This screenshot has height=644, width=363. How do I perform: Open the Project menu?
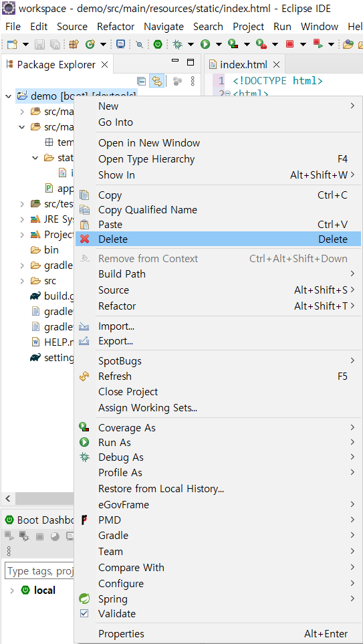(x=249, y=27)
